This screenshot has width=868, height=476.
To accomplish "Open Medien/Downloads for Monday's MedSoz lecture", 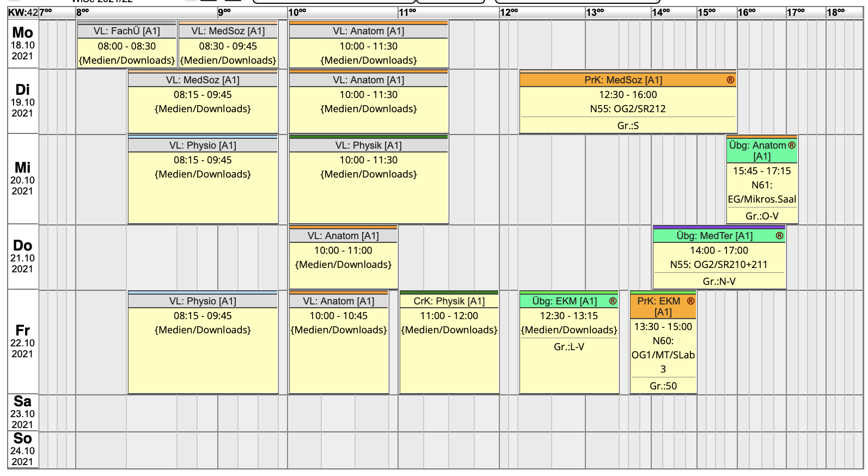I will point(228,60).
